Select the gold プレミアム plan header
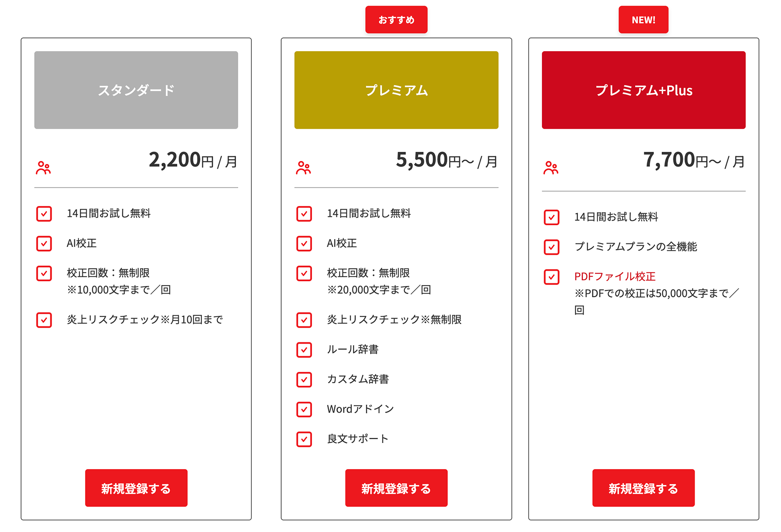Viewport: 781px width, 532px height. [396, 90]
